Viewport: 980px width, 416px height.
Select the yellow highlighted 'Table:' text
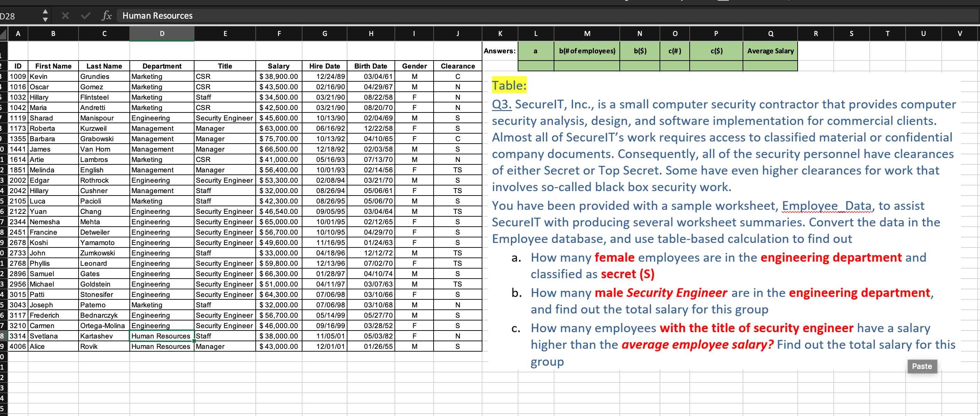(x=509, y=85)
